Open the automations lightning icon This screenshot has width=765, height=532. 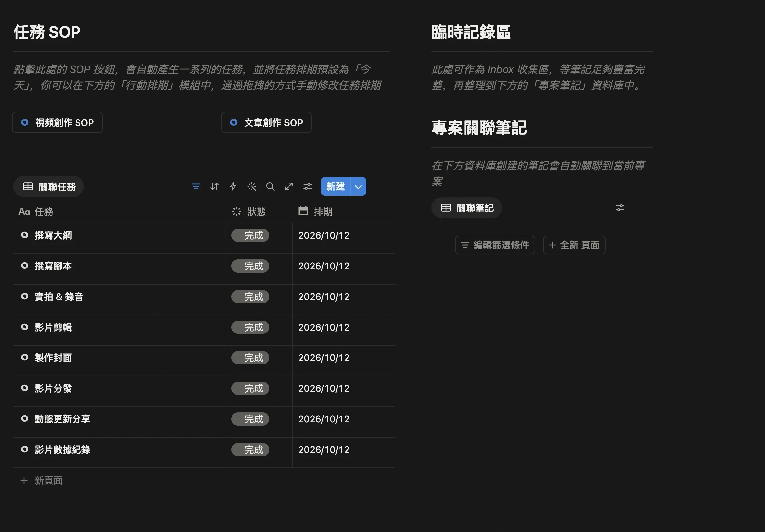coord(233,186)
